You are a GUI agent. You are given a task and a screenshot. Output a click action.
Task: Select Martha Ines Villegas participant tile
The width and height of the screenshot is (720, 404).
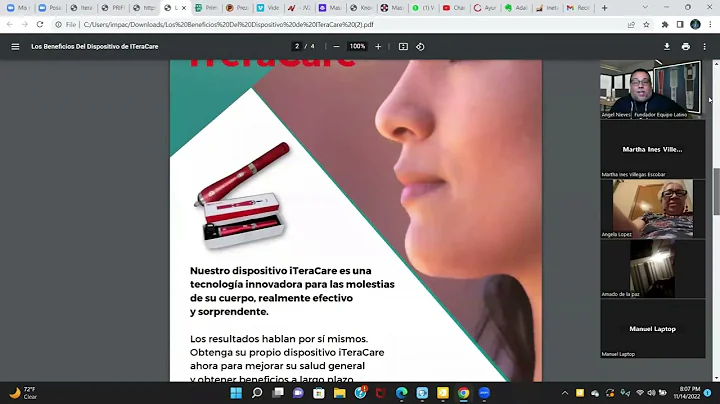pos(652,149)
